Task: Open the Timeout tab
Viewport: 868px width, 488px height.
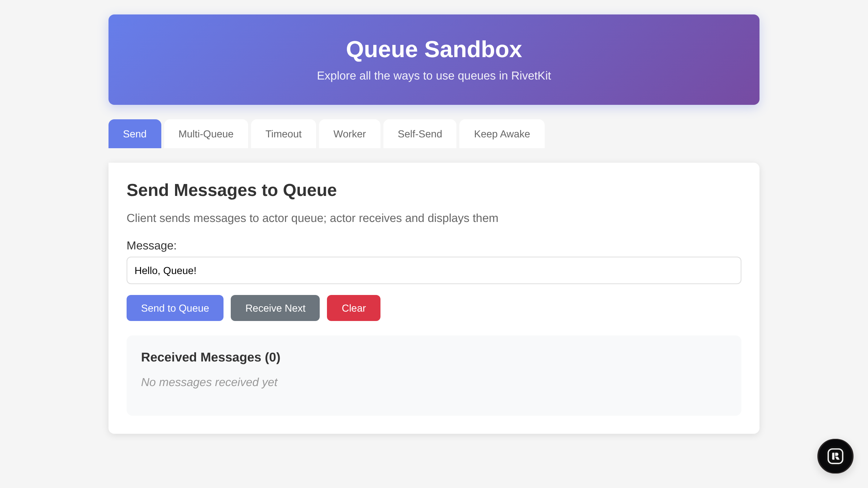Action: click(x=283, y=134)
